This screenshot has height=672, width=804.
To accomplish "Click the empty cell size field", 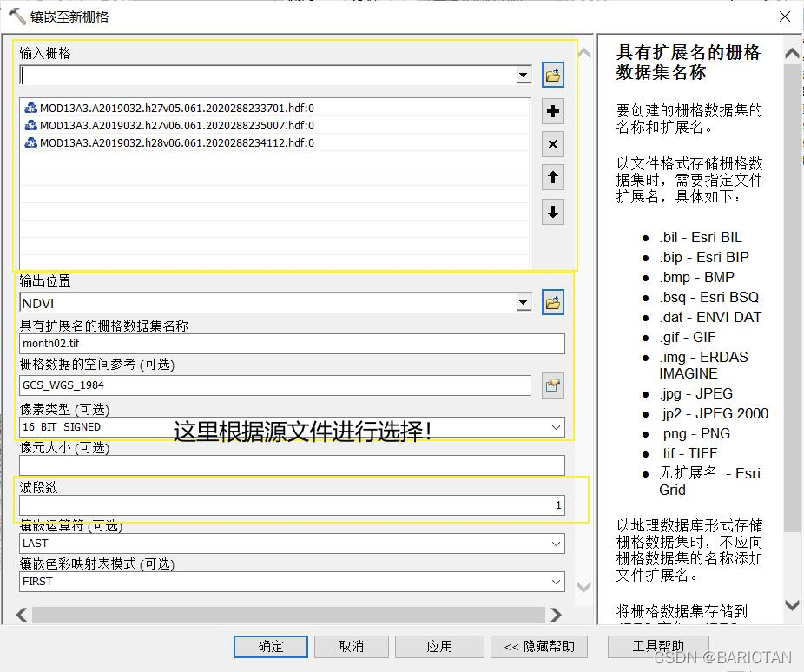I will pyautogui.click(x=292, y=465).
